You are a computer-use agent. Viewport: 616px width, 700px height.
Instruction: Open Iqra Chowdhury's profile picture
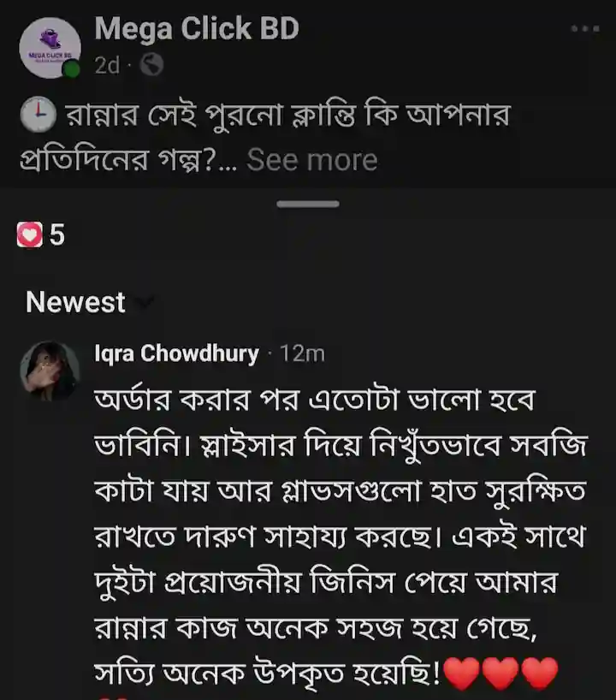(x=50, y=371)
